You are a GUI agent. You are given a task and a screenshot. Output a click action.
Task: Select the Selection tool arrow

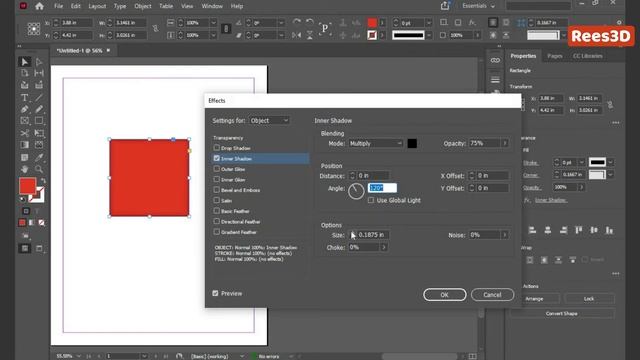[x=24, y=62]
